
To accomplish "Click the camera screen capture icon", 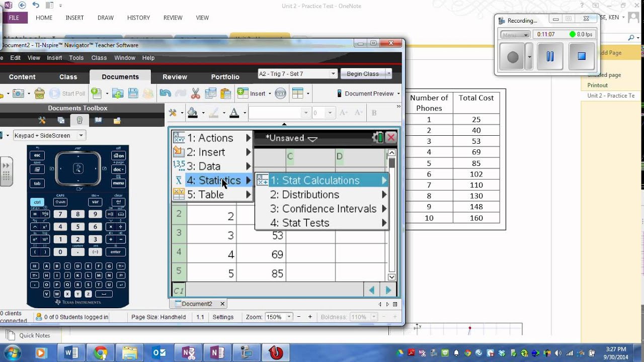I will pos(19,94).
